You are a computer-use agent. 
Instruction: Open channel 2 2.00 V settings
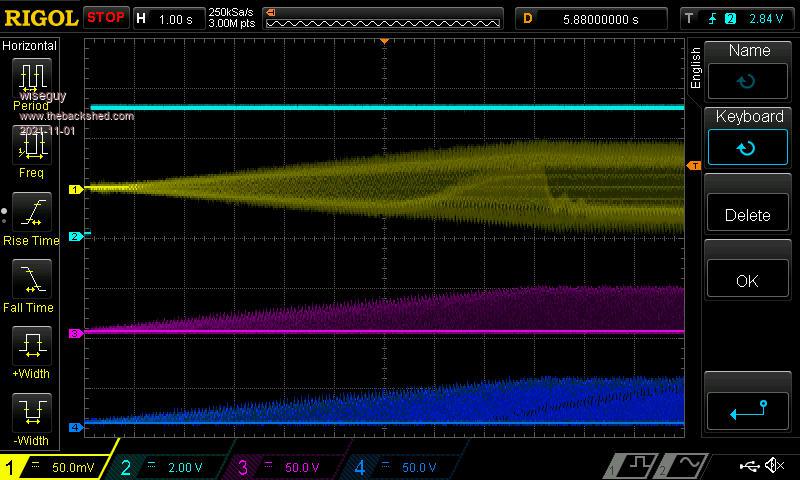pyautogui.click(x=174, y=467)
